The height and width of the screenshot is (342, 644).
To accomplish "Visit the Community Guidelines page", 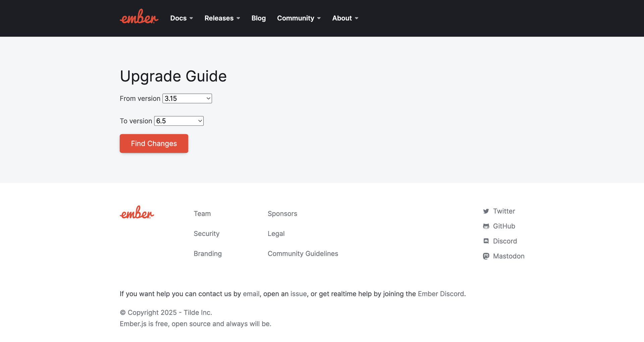I will [x=303, y=253].
